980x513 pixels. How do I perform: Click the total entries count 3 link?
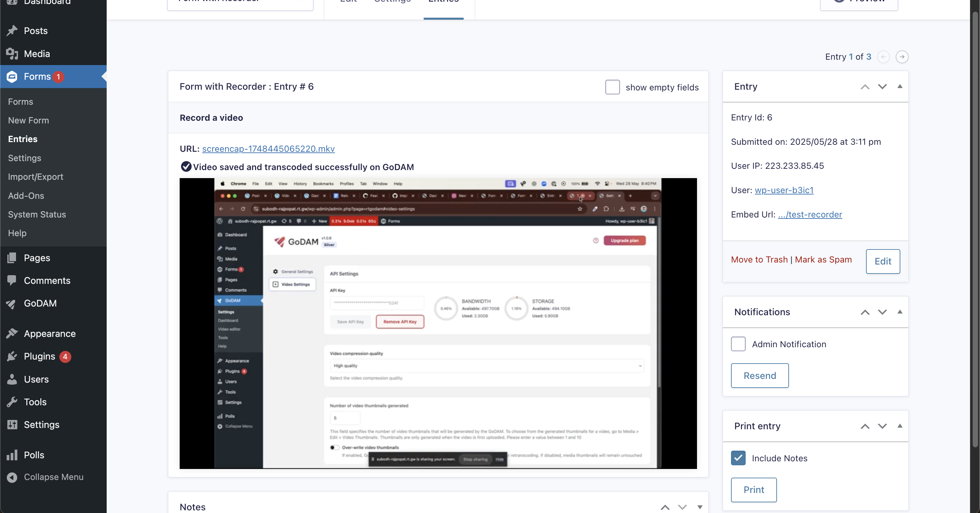pos(869,57)
